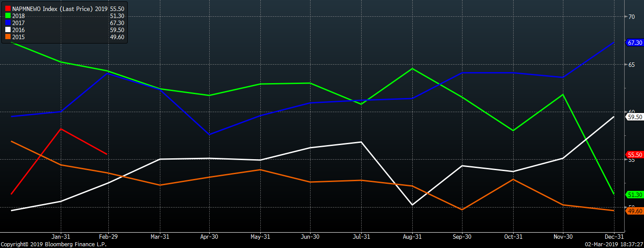Click the Jan-31 date axis label
The width and height of the screenshot is (644, 248).
click(61, 237)
